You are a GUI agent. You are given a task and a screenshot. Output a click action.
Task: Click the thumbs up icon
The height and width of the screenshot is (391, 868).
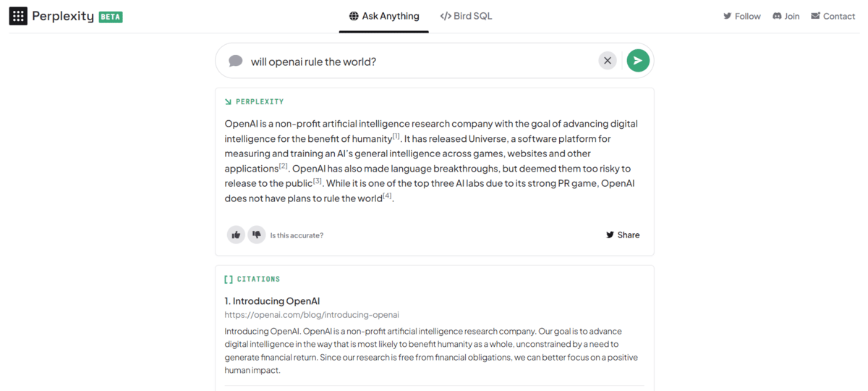[x=236, y=235]
